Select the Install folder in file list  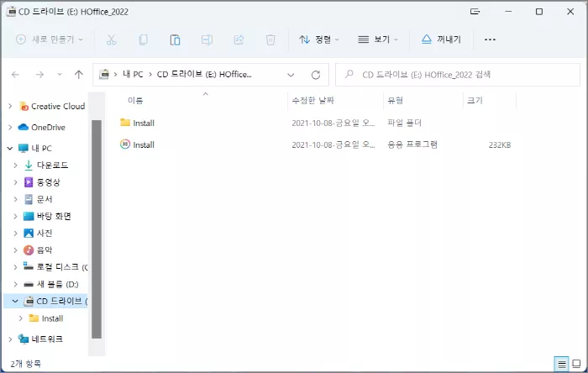[x=144, y=123]
